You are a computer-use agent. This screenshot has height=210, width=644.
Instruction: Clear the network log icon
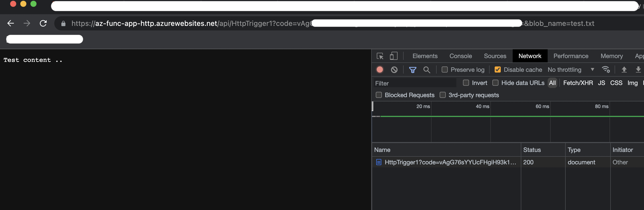coord(394,69)
